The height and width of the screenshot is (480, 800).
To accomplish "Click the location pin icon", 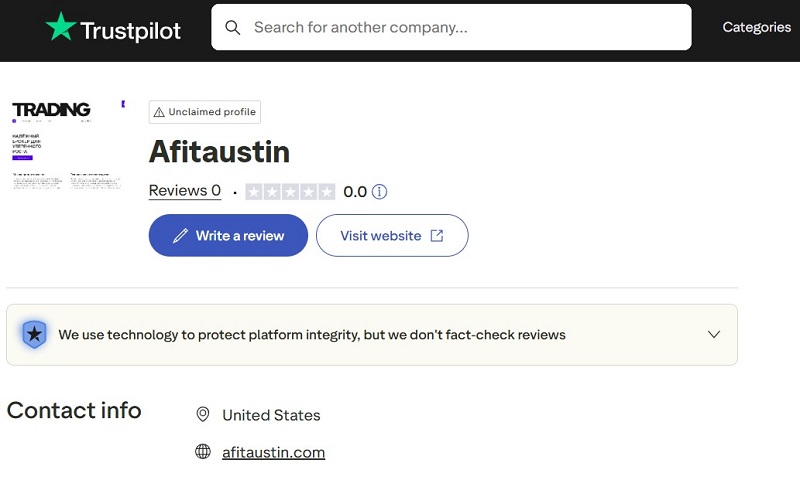I will click(203, 414).
